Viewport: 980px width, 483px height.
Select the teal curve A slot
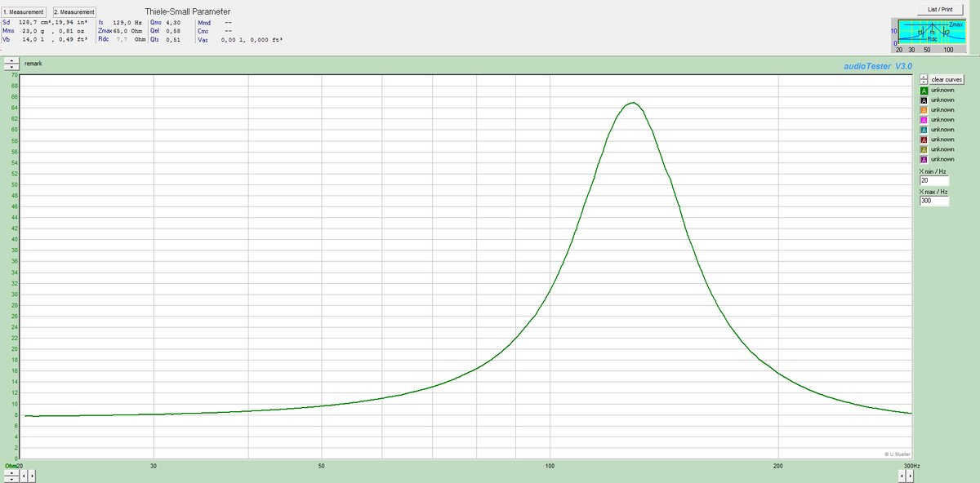(924, 130)
